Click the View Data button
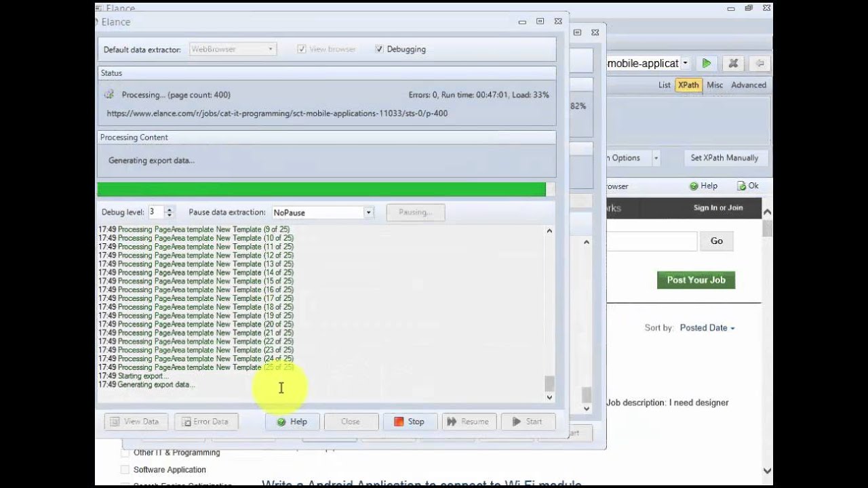 pyautogui.click(x=135, y=422)
